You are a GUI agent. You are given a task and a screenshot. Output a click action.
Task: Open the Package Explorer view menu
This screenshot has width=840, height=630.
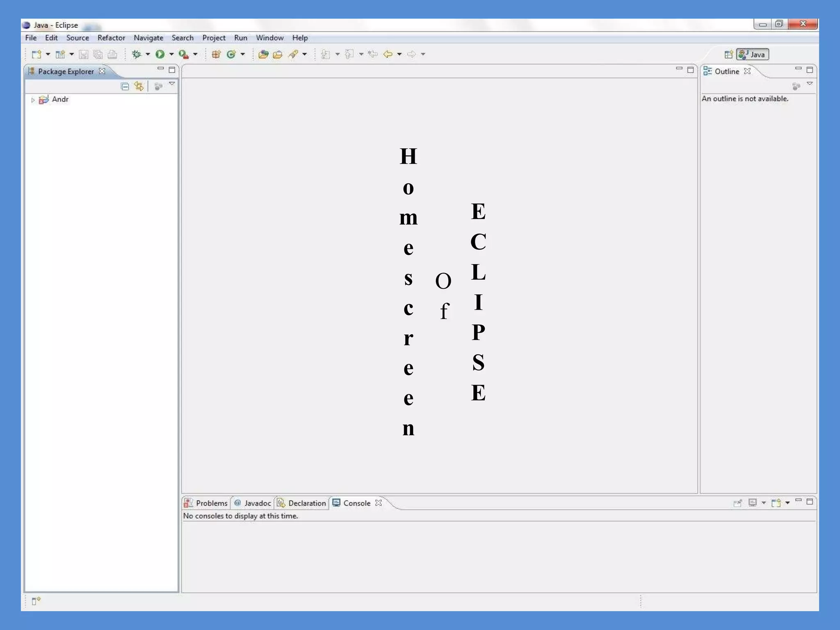click(x=172, y=84)
